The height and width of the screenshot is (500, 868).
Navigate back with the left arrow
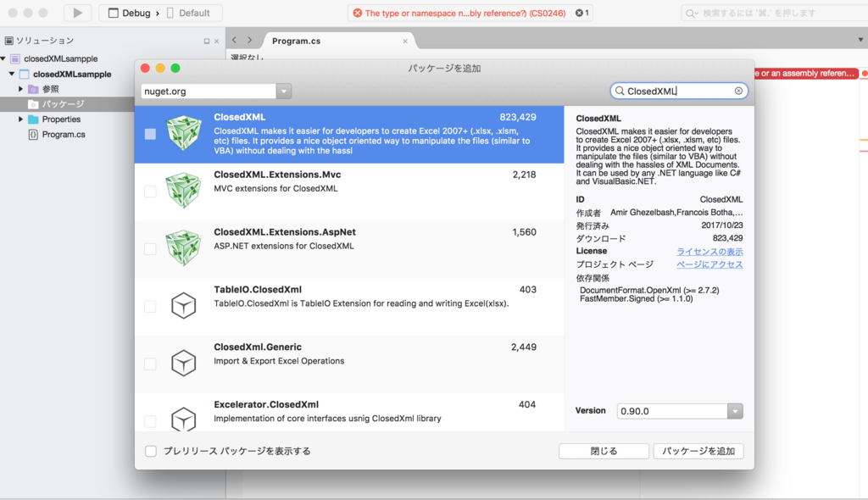(x=234, y=40)
